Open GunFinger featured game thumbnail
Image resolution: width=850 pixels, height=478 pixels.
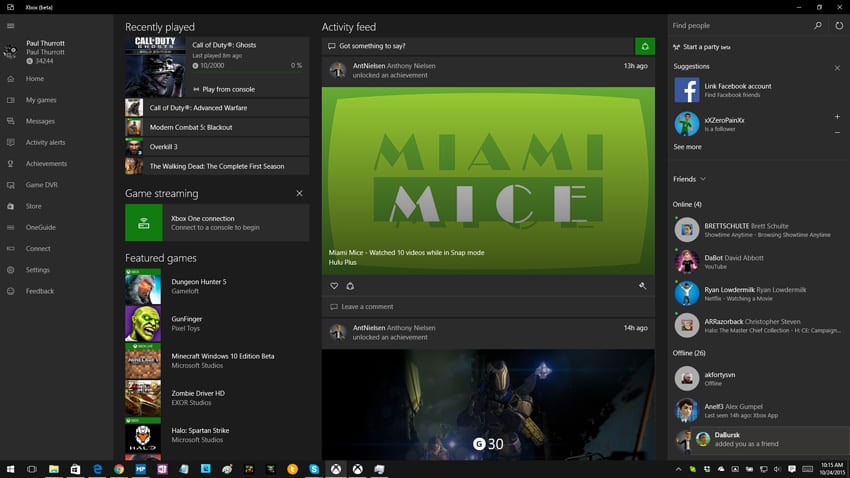(x=143, y=324)
